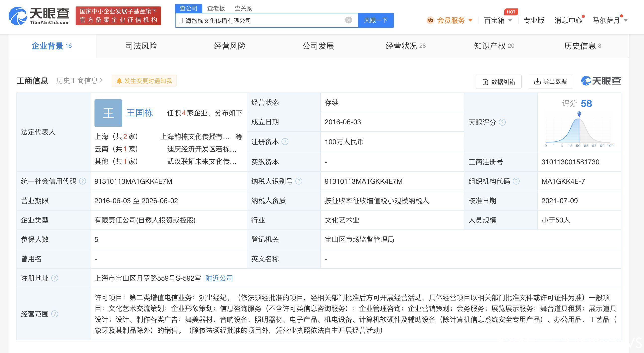Clear the search box with the X icon
This screenshot has height=353, width=644.
click(x=349, y=20)
